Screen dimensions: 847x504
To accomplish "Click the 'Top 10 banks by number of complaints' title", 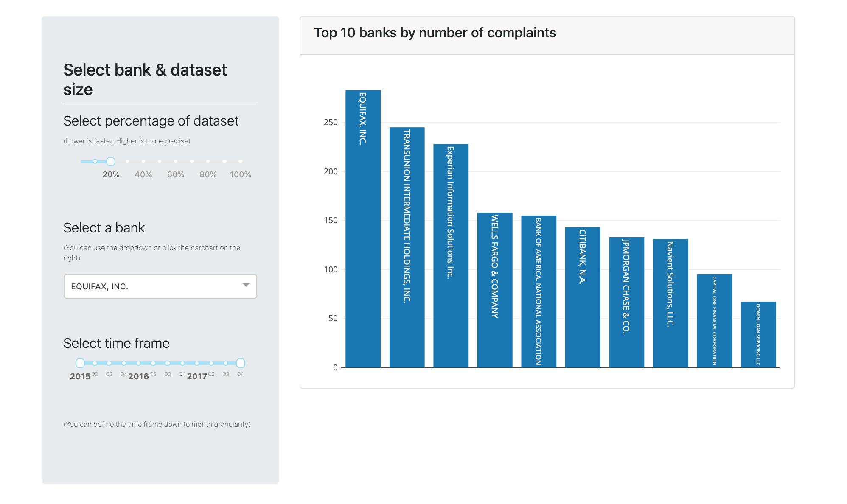I will (x=435, y=33).
